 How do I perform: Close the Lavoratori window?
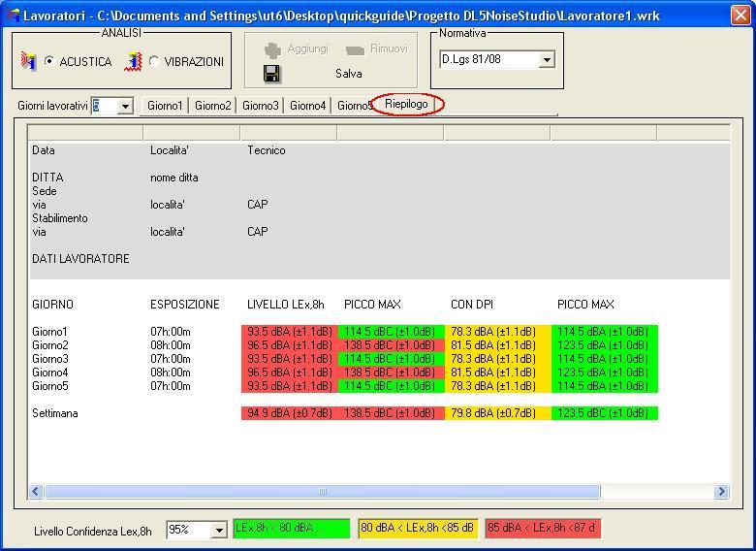point(741,15)
